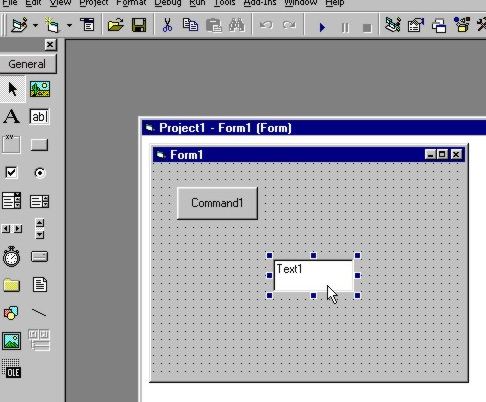Viewport: 486px width, 402px height.
Task: Select the horizontal scrollbar control tool
Action: [12, 229]
